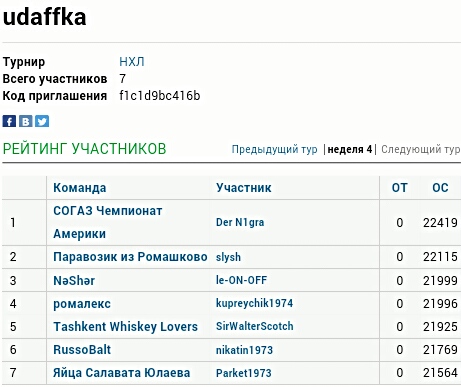This screenshot has width=461, height=387.
Task: View participant Parket1973 profile
Action: (243, 373)
